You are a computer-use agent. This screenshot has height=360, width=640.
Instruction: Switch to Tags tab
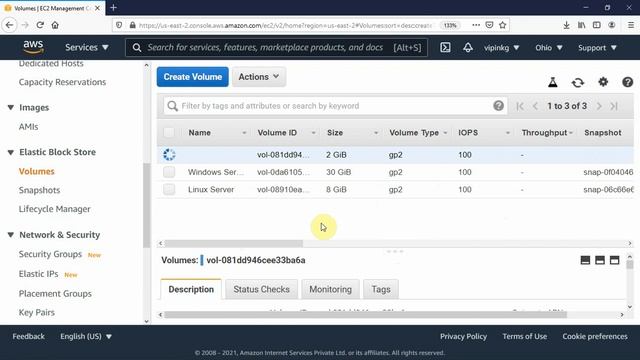click(381, 289)
